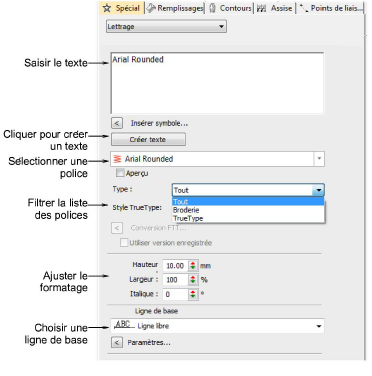Click the Largeur spinner arrows

[x=193, y=280]
